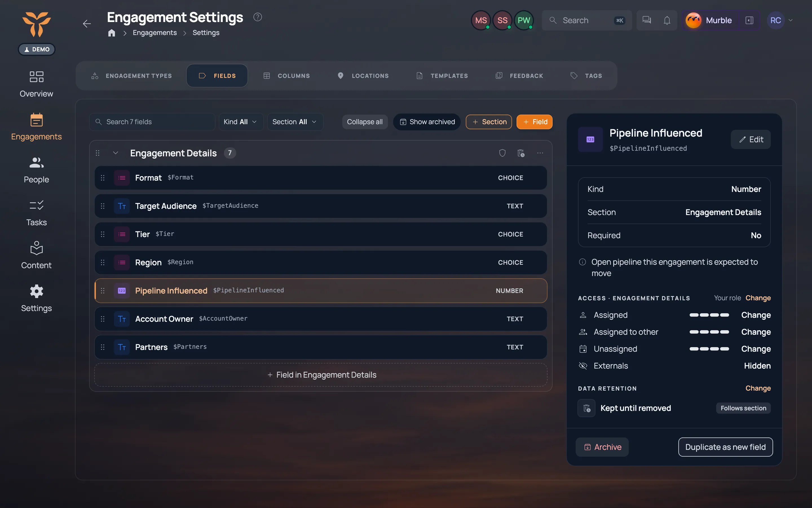Click Duplicate as new field
The width and height of the screenshot is (812, 508).
[x=725, y=447]
